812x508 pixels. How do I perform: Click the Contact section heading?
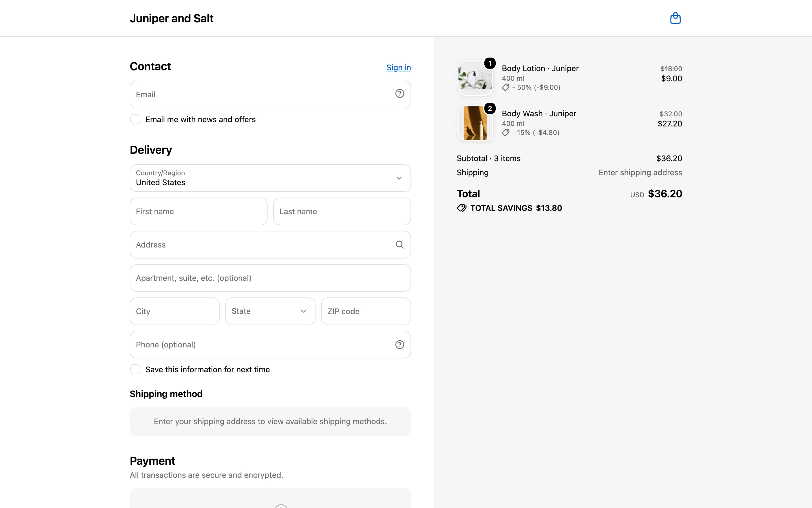coord(150,67)
